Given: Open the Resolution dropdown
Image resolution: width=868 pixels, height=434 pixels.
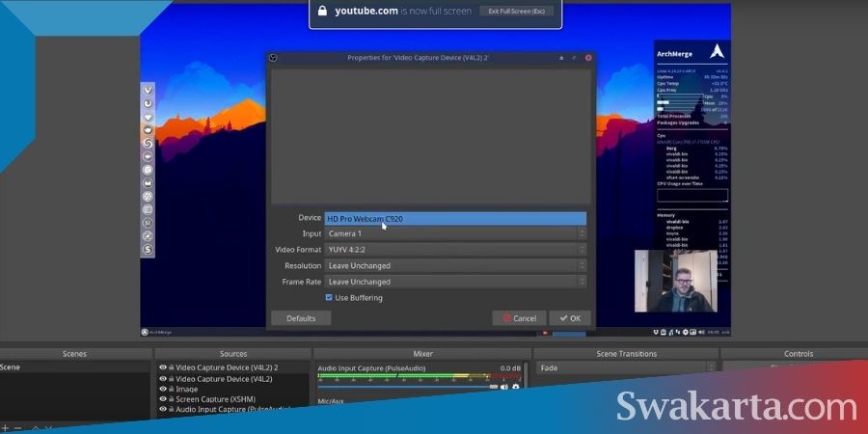Looking at the screenshot, I should (455, 266).
